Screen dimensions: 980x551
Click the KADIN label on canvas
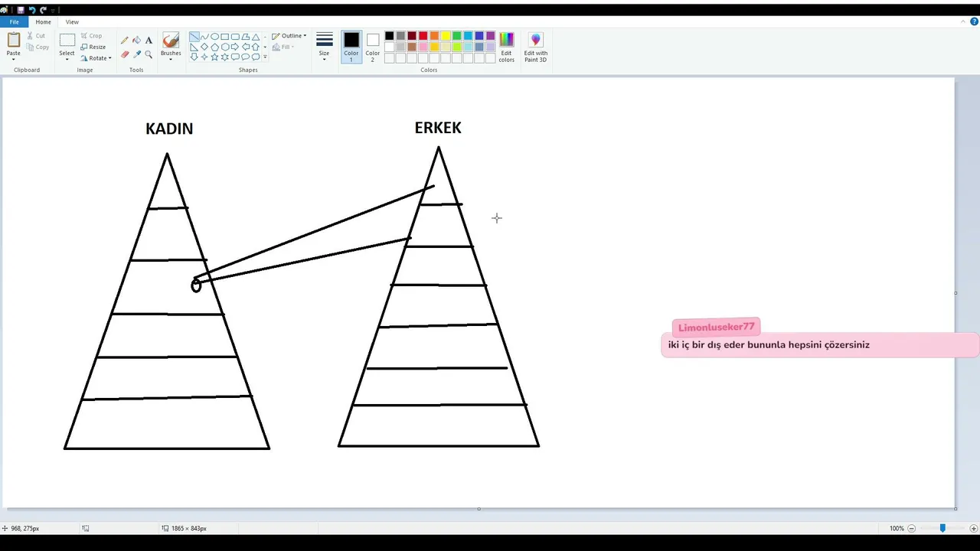pos(169,129)
